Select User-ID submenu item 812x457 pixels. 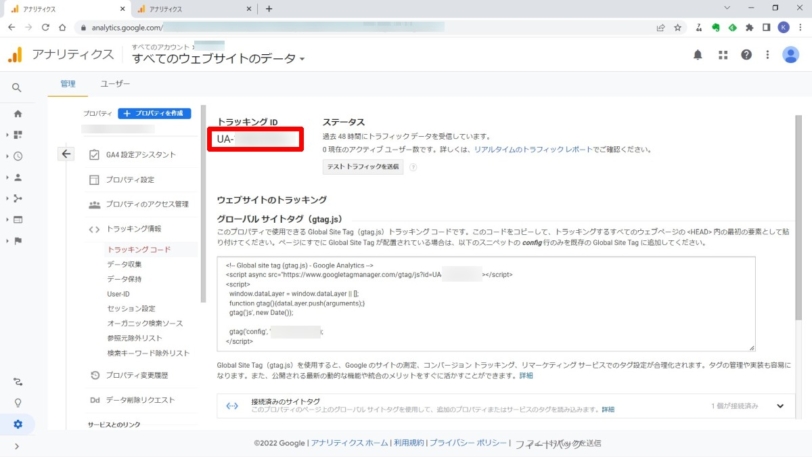click(x=118, y=294)
